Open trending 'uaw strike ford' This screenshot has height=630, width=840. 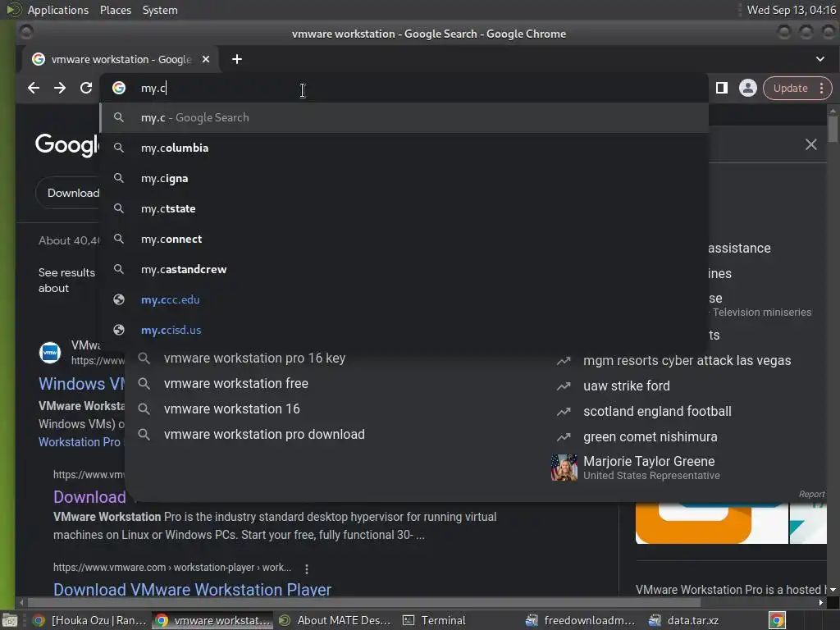(626, 386)
